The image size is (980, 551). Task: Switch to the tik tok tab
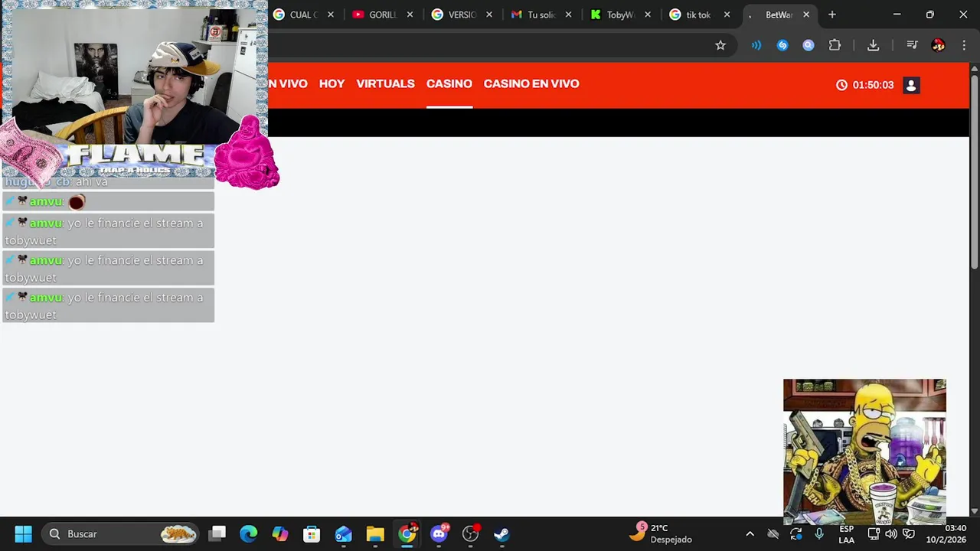691,15
